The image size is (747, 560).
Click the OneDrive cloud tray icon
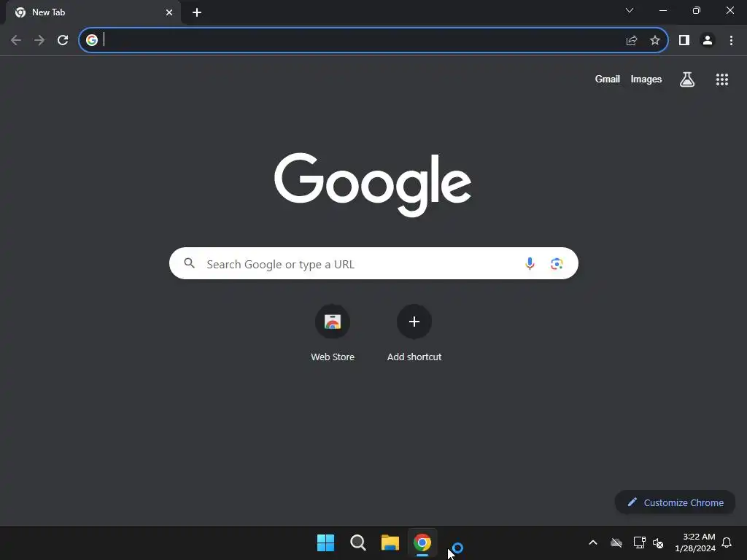tap(616, 542)
